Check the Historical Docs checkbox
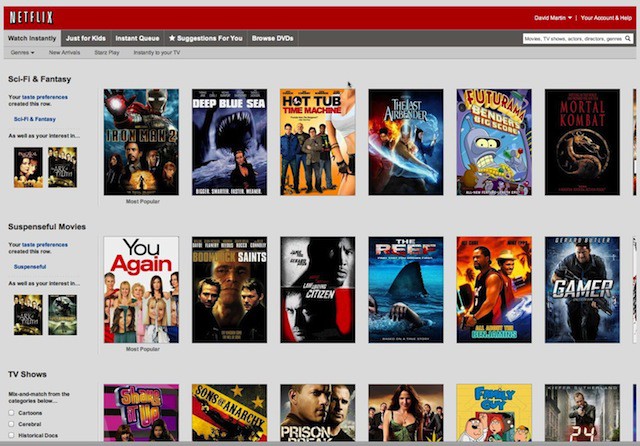The image size is (640, 446). click(11, 435)
